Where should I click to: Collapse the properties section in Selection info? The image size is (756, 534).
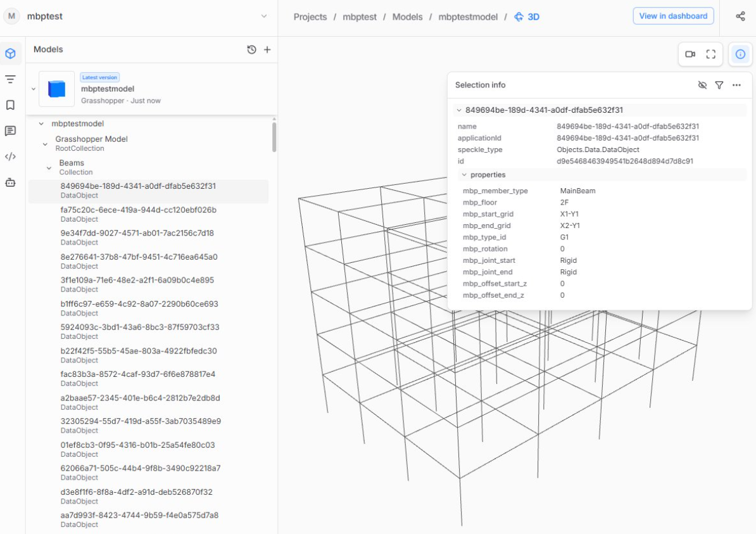coord(464,175)
